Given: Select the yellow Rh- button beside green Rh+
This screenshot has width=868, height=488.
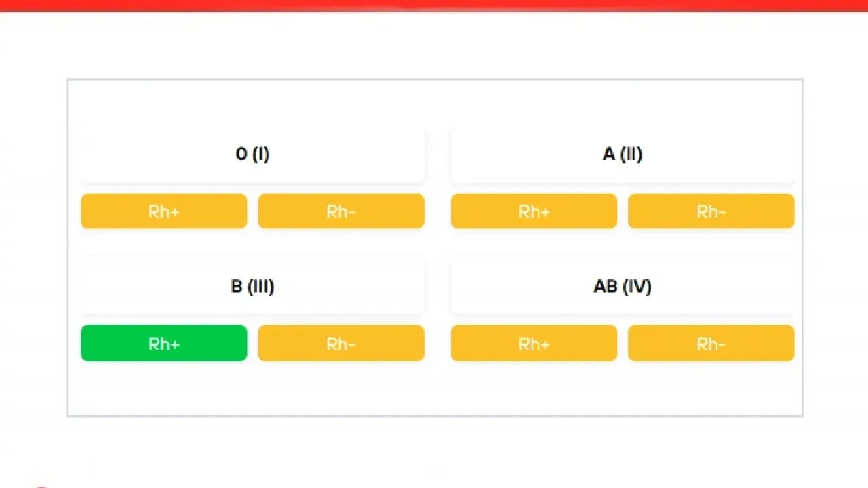Looking at the screenshot, I should tap(341, 343).
